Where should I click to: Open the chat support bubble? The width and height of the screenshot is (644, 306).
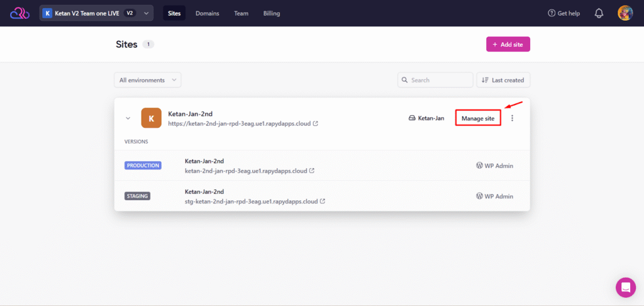tap(625, 287)
